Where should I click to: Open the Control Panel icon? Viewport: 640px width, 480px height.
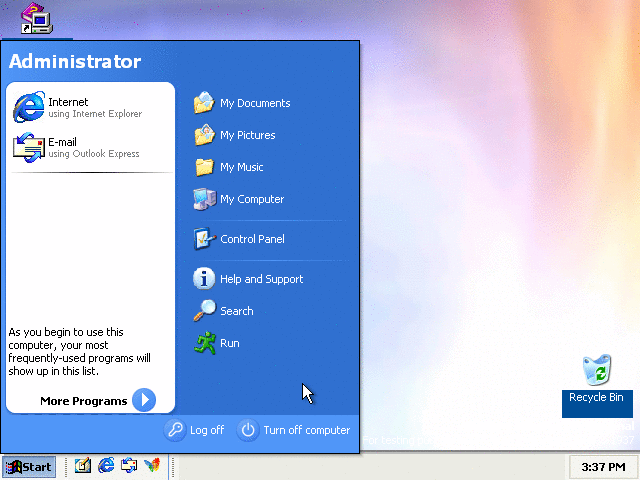coord(204,239)
